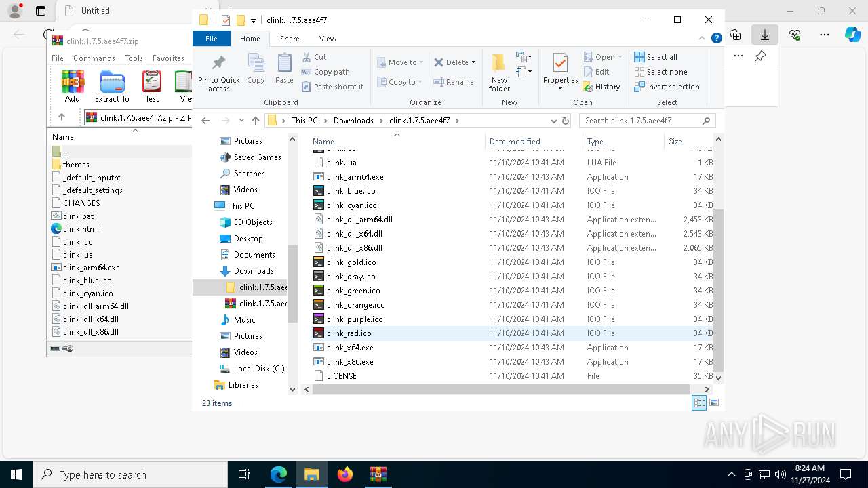
Task: Open Microsoft Edge from taskbar
Action: [279, 474]
